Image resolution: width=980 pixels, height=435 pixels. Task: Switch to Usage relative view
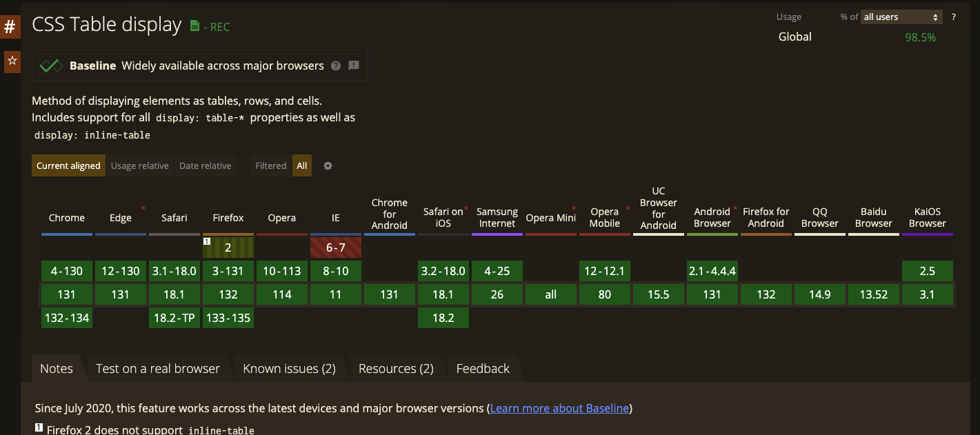[x=140, y=165]
